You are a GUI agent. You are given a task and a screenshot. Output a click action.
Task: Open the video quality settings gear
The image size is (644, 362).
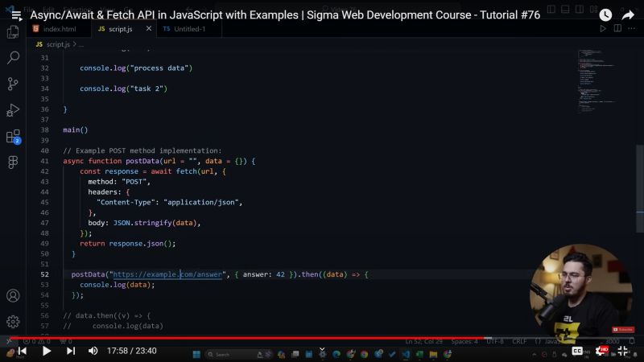click(601, 351)
